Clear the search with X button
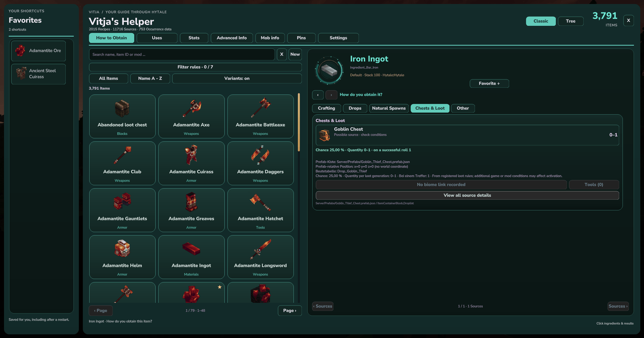644x338 pixels. (x=282, y=54)
